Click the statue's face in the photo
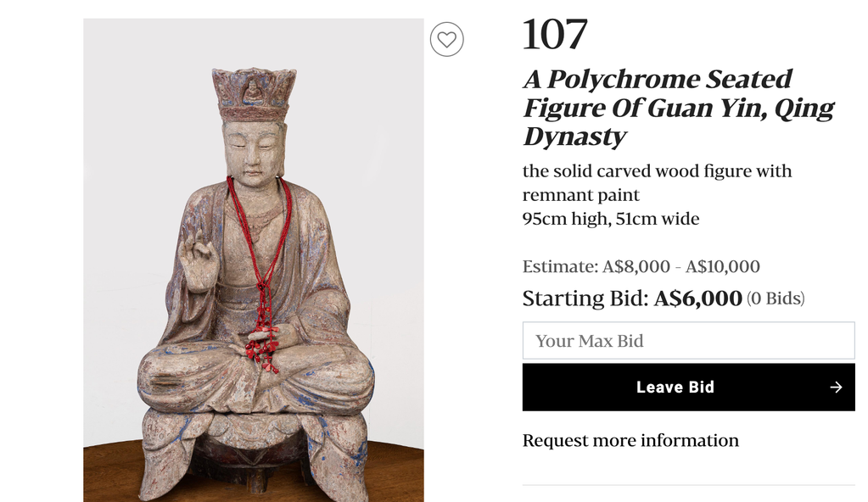 pos(253,152)
